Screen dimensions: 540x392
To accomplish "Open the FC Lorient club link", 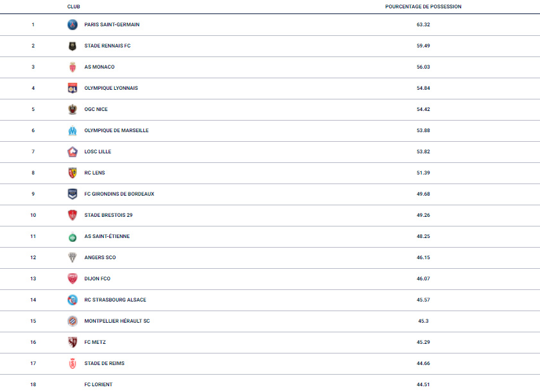I will coord(98,384).
